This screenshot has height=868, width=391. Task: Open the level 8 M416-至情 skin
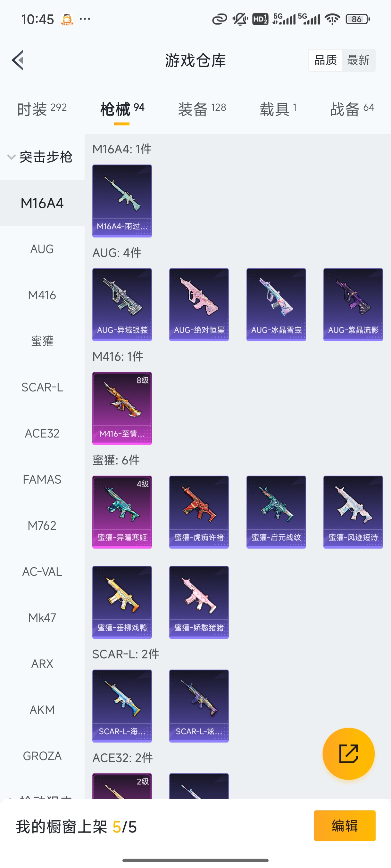click(x=122, y=408)
